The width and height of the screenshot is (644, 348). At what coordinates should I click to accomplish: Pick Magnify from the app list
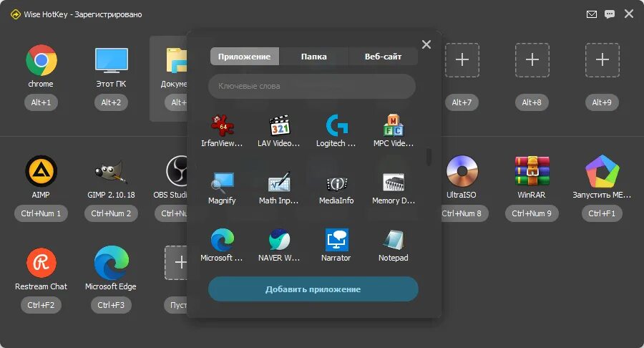(223, 183)
